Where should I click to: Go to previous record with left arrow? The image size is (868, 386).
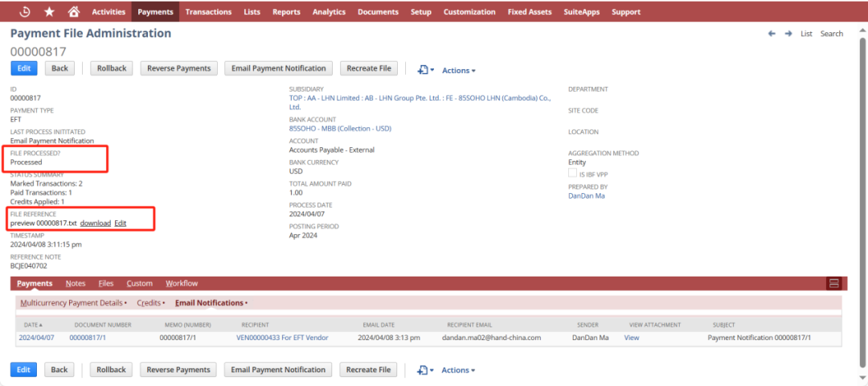tap(772, 34)
